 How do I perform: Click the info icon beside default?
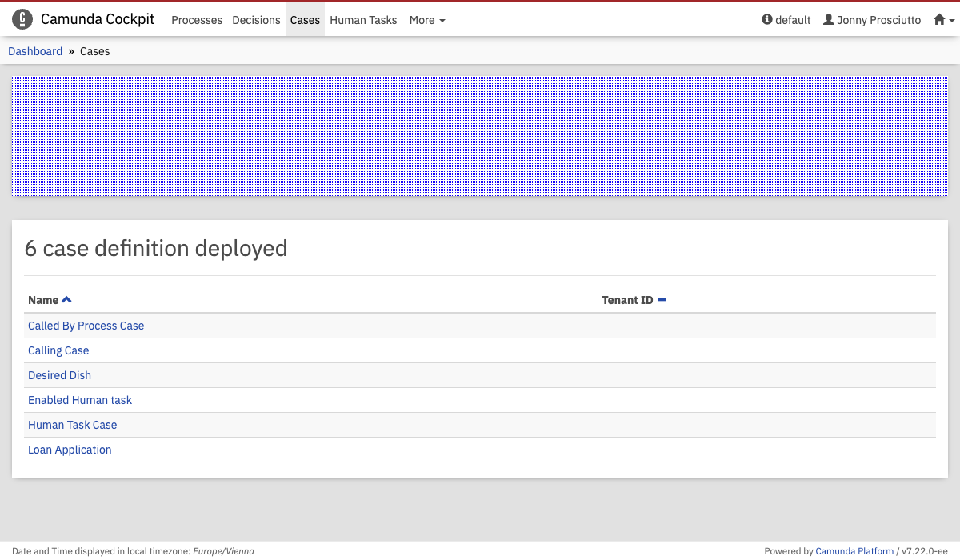point(767,20)
